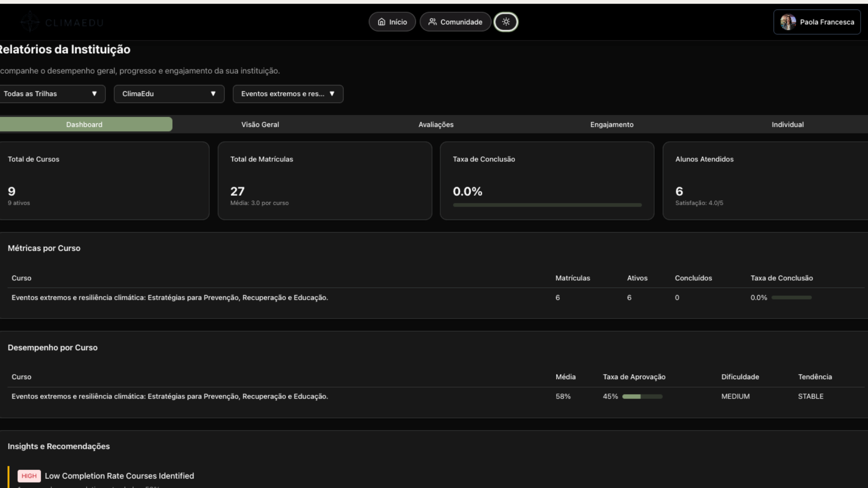Click the Taxa de Conclusão column header
The width and height of the screenshot is (868, 488).
coord(782,278)
